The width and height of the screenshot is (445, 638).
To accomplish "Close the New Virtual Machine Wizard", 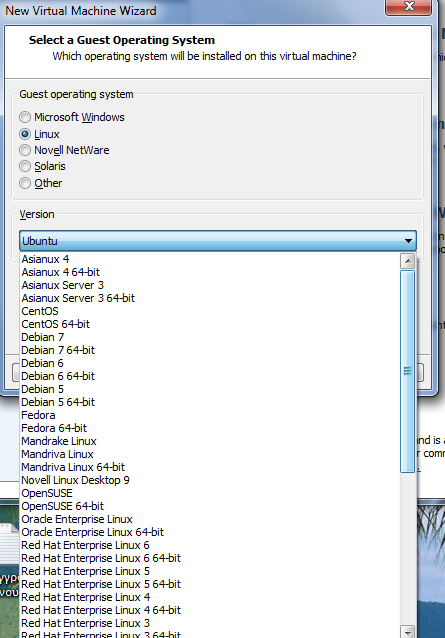I will coord(408,7).
